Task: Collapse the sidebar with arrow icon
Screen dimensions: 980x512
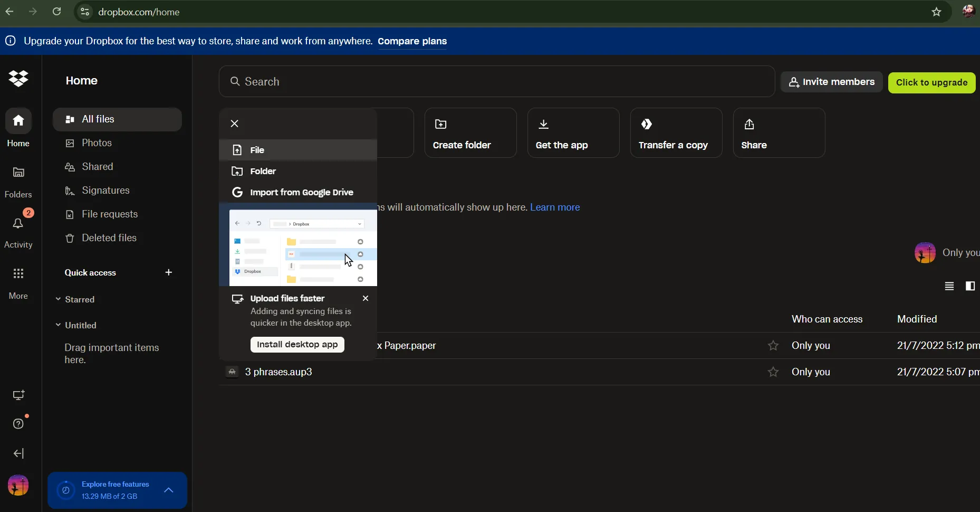Action: [18, 453]
